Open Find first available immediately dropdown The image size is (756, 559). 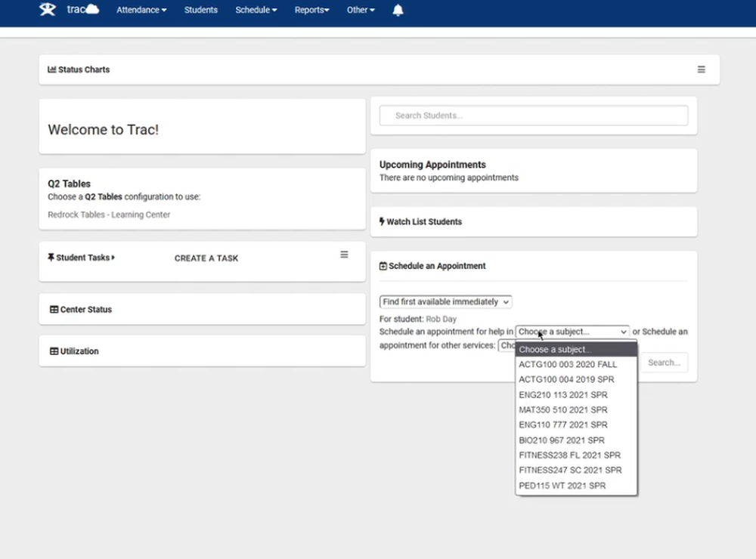point(445,301)
